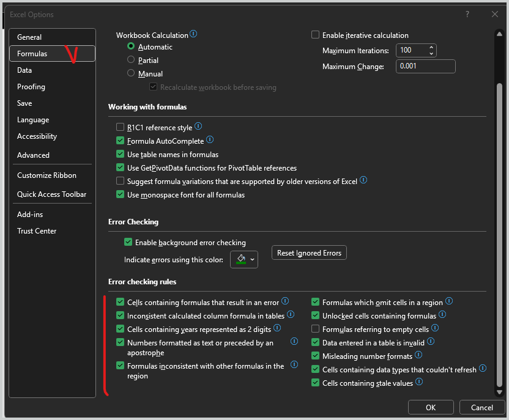509x420 pixels.
Task: Click info icon beside Formula AutoComplete
Action: tap(210, 140)
